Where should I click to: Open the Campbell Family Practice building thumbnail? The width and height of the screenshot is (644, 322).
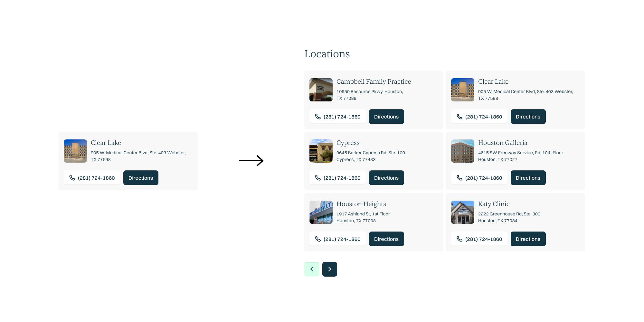pyautogui.click(x=321, y=90)
